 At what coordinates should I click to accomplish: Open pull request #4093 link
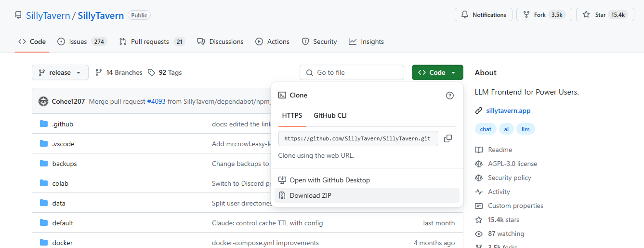tap(156, 101)
